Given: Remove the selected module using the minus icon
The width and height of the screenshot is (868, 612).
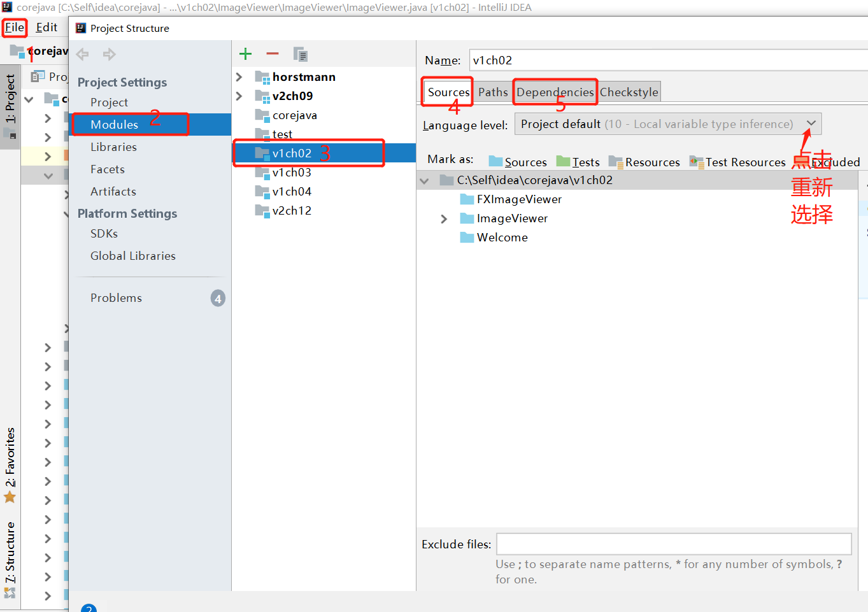Looking at the screenshot, I should (x=272, y=53).
